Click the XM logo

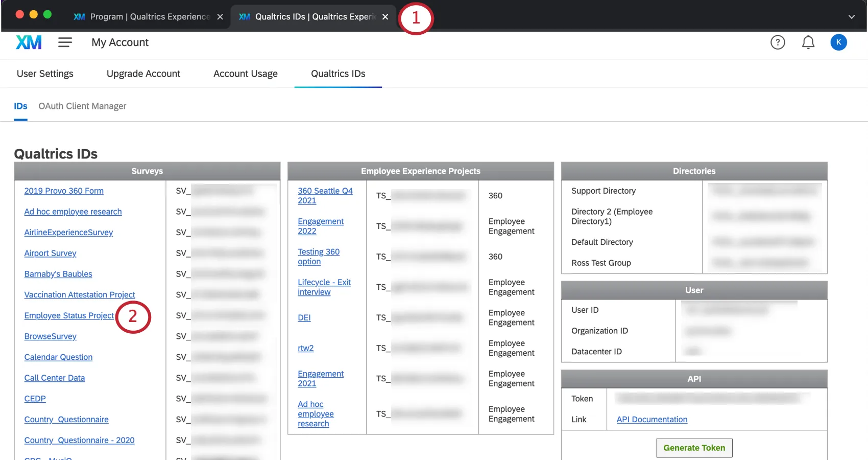pyautogui.click(x=29, y=42)
